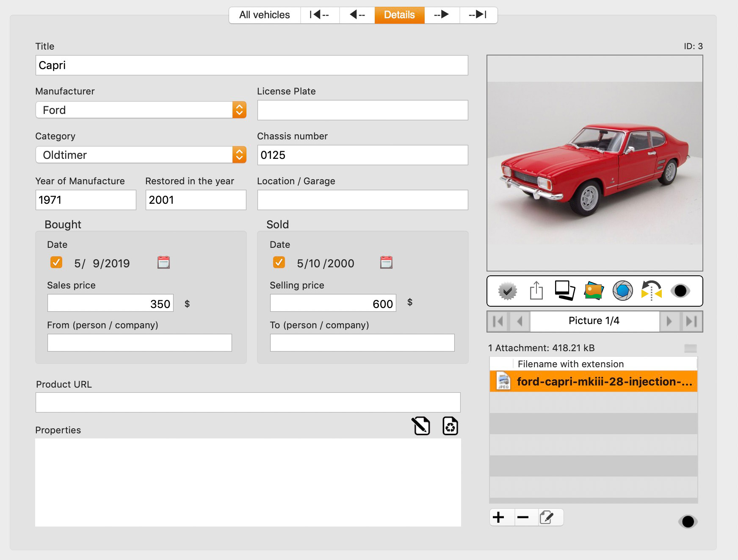Select the ford-capri-mkiii-28-injection attachment row
The width and height of the screenshot is (738, 560).
[x=593, y=381]
